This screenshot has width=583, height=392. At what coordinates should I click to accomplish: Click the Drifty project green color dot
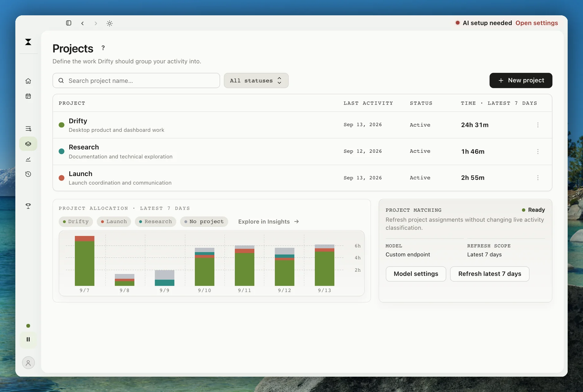coord(61,125)
